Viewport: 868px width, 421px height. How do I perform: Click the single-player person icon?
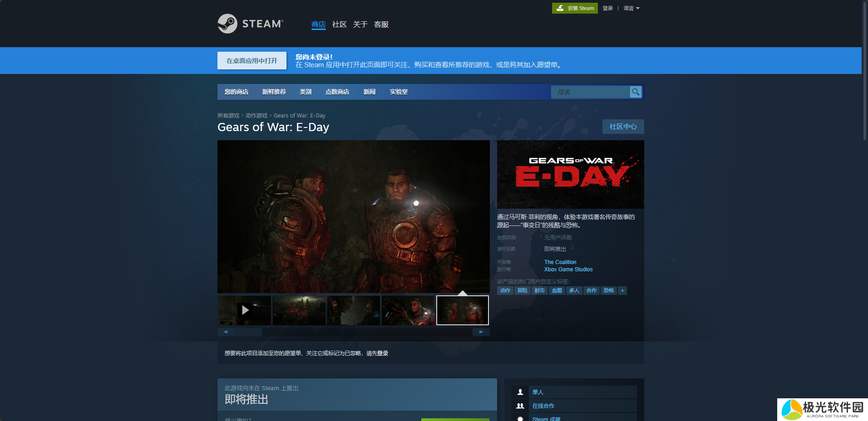[x=520, y=392]
